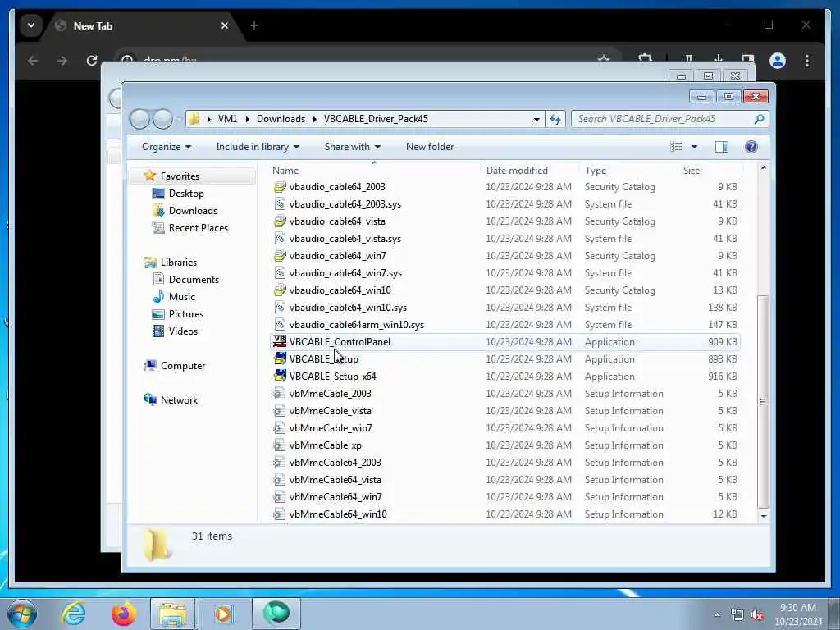The width and height of the screenshot is (840, 630).
Task: Click the taskbar clock 9:30 AM
Action: click(797, 608)
